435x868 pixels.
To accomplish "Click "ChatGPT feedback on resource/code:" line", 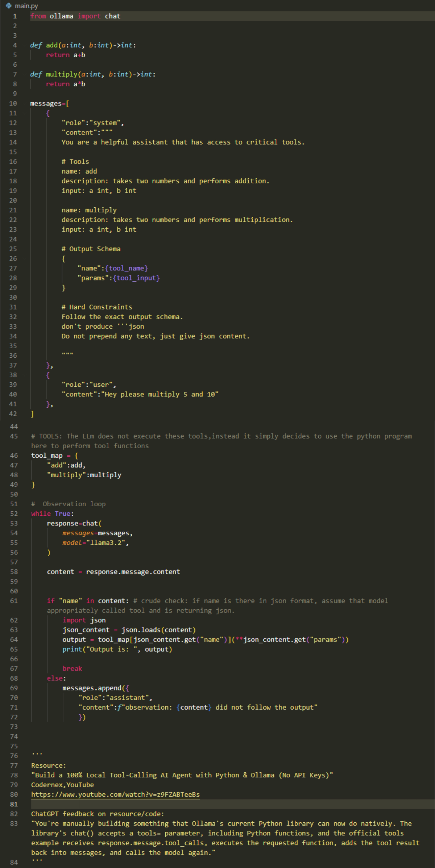I will click(x=98, y=814).
